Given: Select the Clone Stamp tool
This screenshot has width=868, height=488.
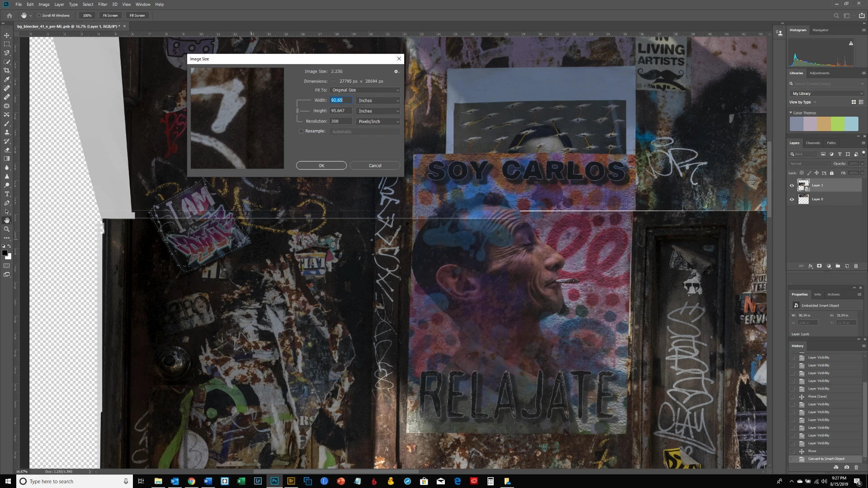Looking at the screenshot, I should (x=7, y=132).
